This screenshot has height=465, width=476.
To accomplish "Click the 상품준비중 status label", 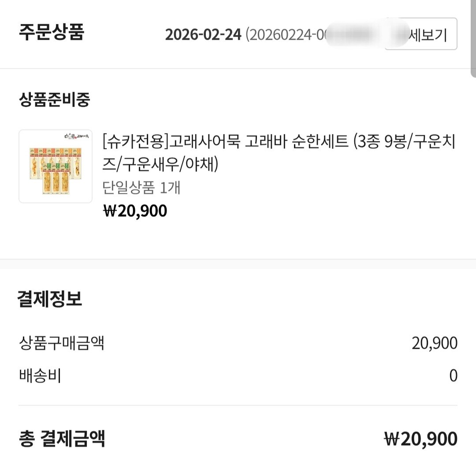I will tap(54, 100).
